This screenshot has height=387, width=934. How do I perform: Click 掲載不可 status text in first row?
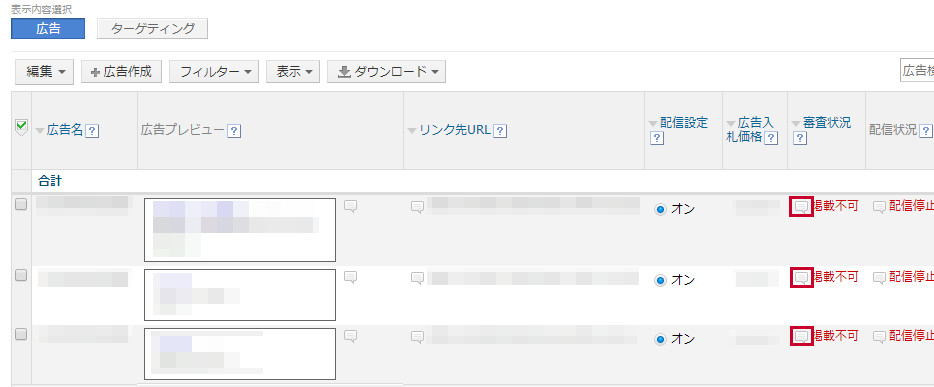pyautogui.click(x=836, y=207)
